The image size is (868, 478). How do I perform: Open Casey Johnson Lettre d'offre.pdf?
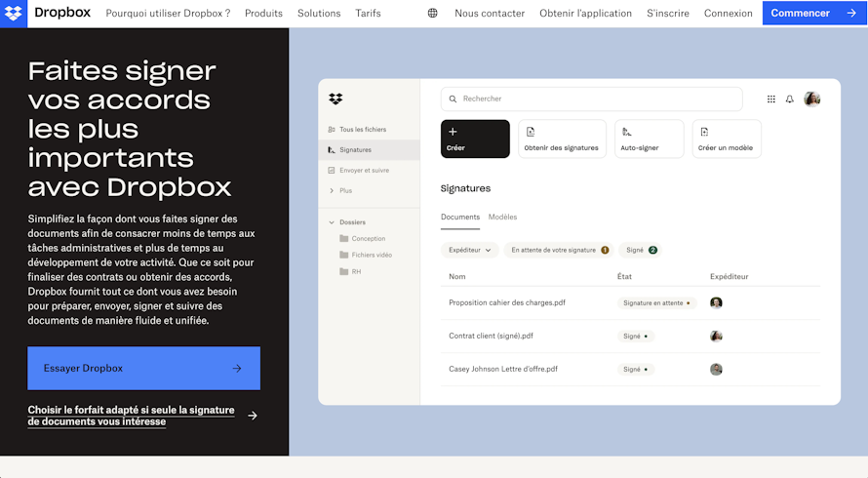coord(503,369)
